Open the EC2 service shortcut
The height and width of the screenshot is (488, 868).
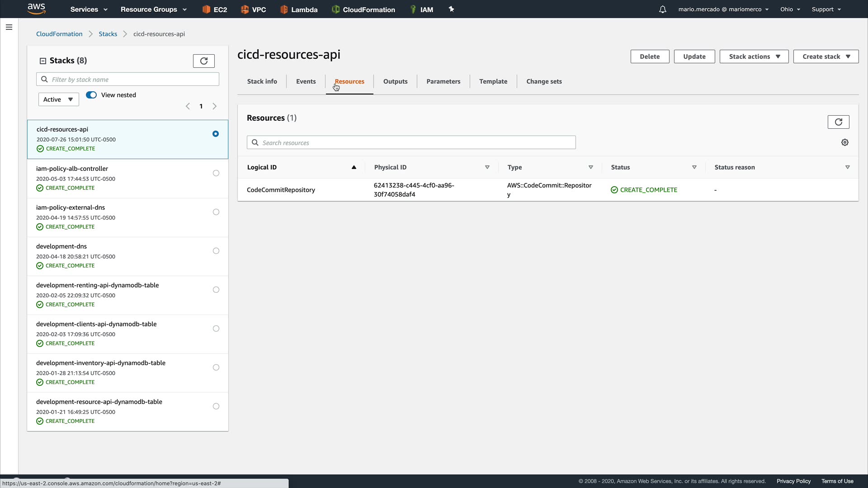(x=215, y=9)
